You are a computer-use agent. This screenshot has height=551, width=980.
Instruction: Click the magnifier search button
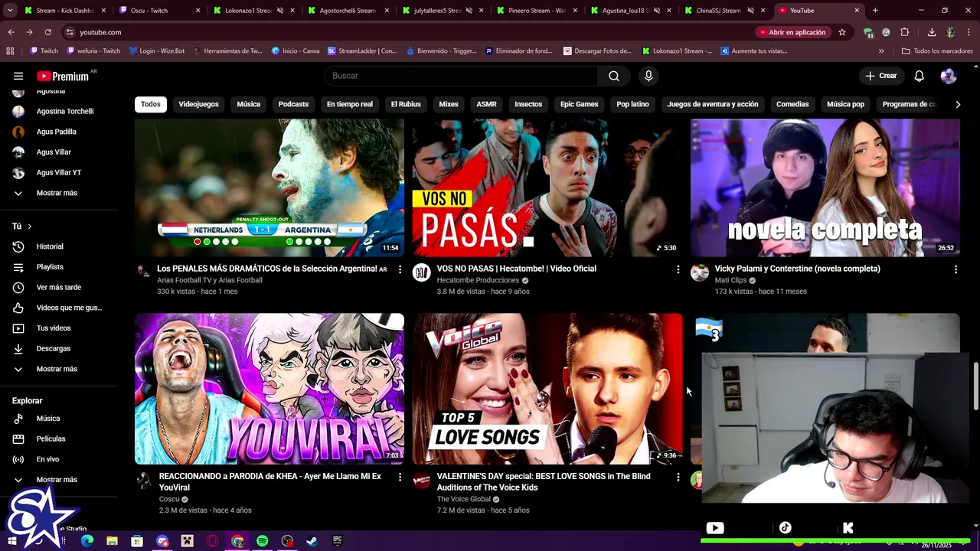(x=614, y=76)
